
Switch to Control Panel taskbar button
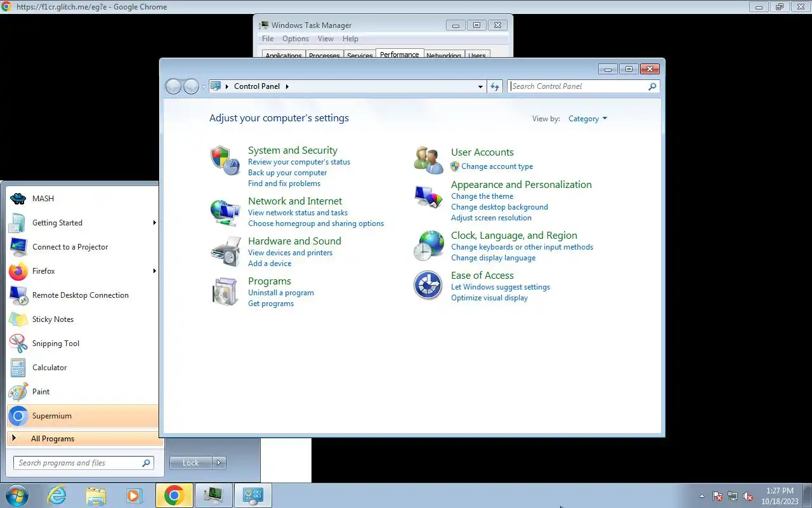point(253,495)
